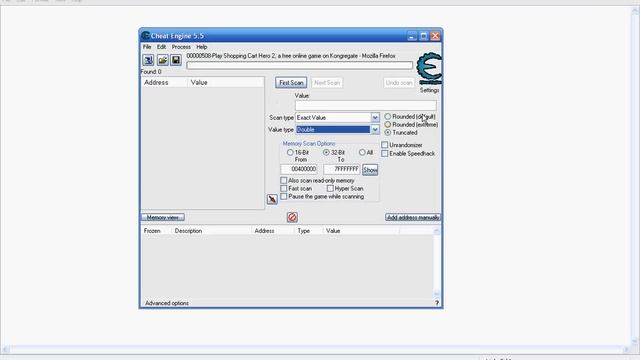Click the Type column header
The width and height of the screenshot is (640, 360).
[308, 231]
